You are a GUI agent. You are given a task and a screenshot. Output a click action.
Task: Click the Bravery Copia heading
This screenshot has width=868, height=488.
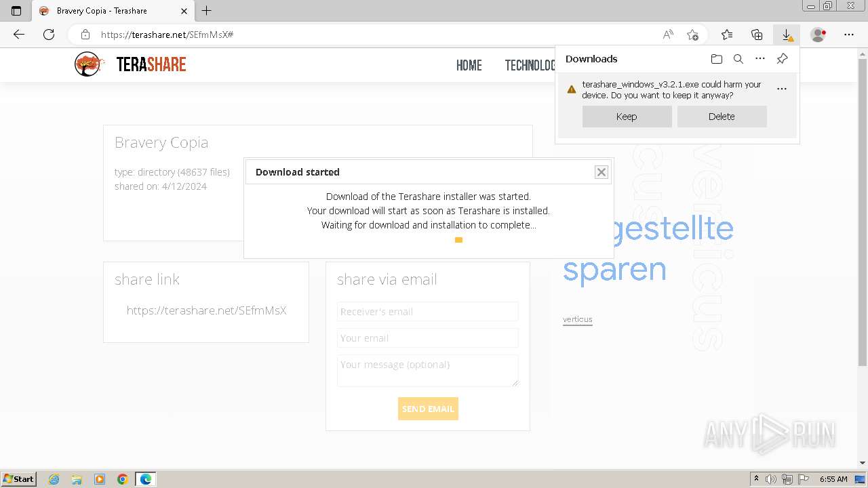161,142
